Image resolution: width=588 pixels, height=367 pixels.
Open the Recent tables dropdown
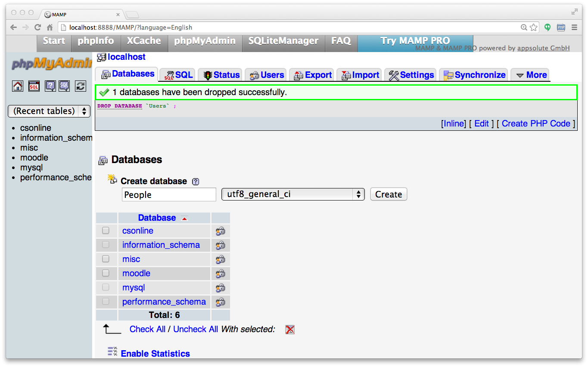point(49,111)
